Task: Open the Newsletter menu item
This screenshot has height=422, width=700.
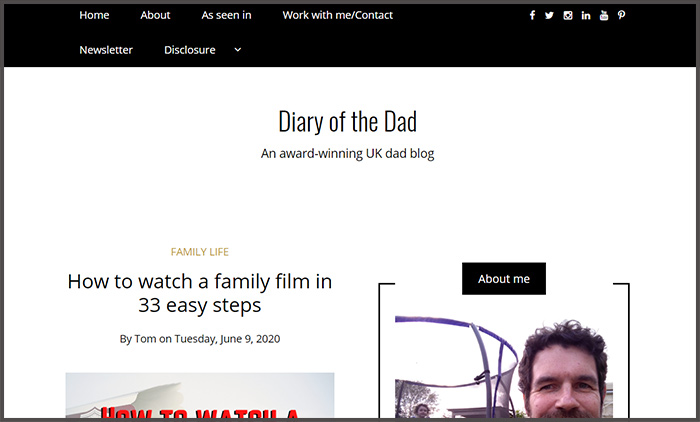Action: (x=106, y=50)
